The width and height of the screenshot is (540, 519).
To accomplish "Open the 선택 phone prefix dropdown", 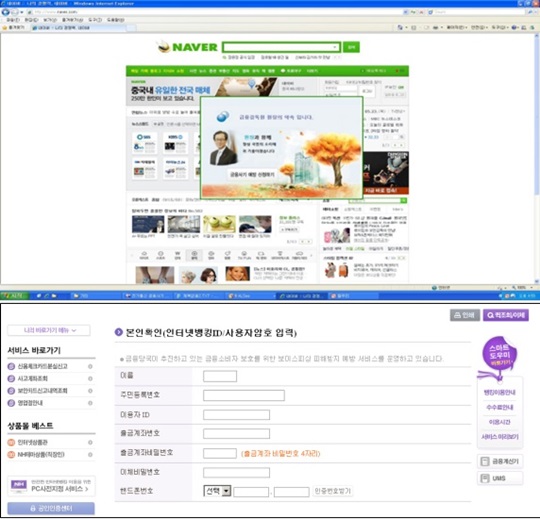I will [x=217, y=491].
